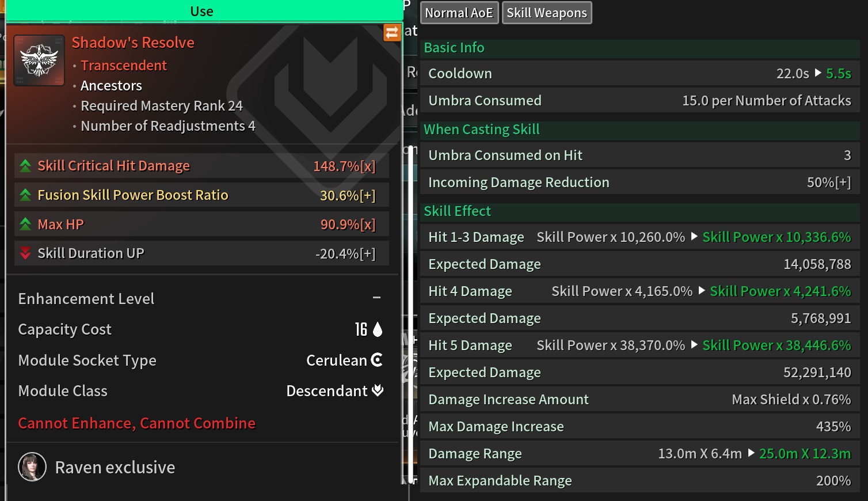Click the Umbra Consumed stat label
The image size is (868, 501).
(x=485, y=101)
